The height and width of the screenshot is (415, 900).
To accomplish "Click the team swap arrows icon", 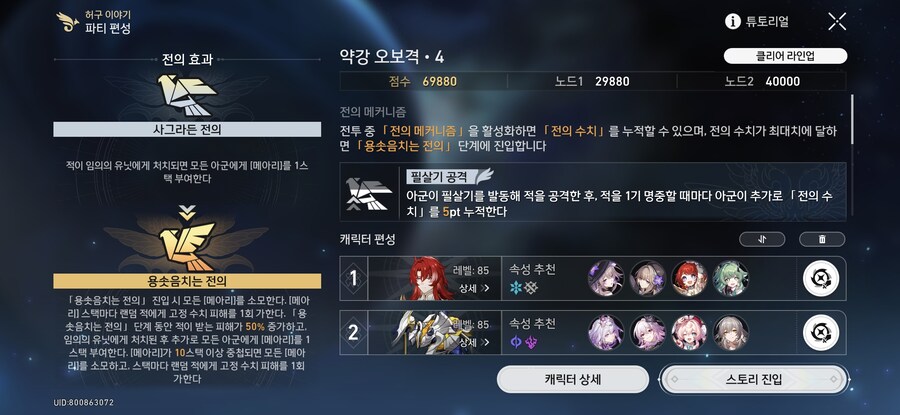I will point(762,239).
